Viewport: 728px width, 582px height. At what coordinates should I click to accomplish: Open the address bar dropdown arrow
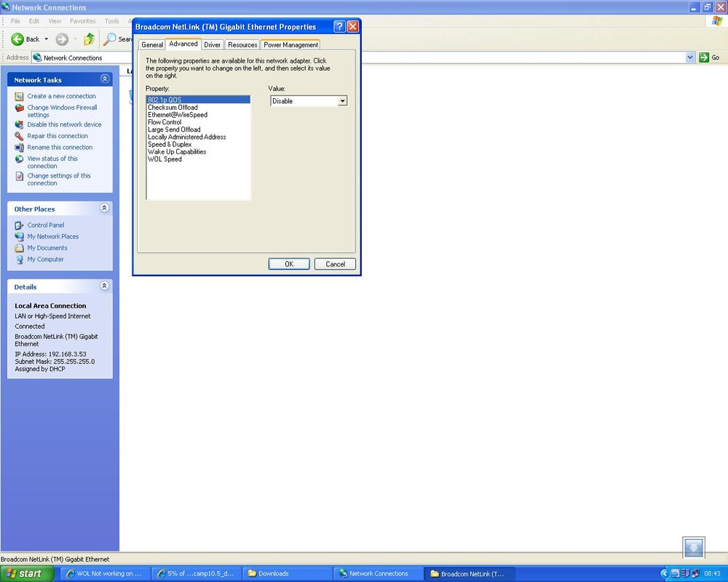tap(690, 57)
